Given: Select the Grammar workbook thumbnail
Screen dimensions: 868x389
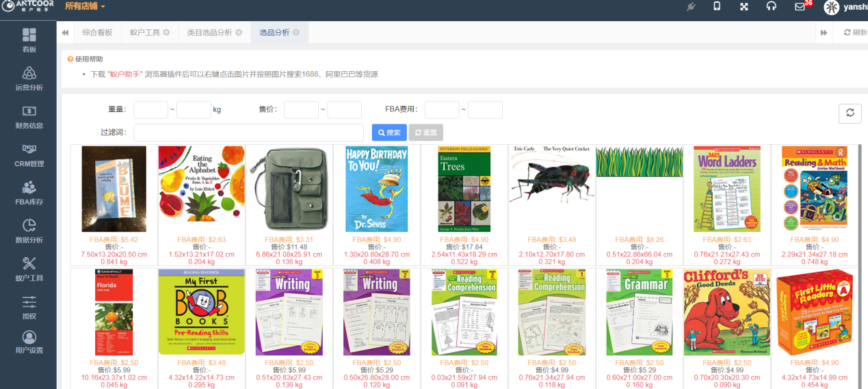Looking at the screenshot, I should coord(639,312).
